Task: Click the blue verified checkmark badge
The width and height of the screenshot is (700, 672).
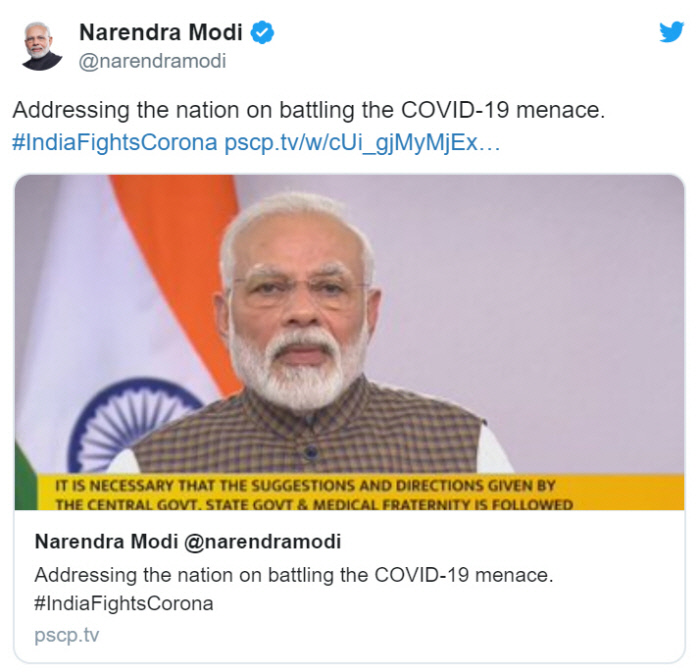Action: tap(262, 32)
